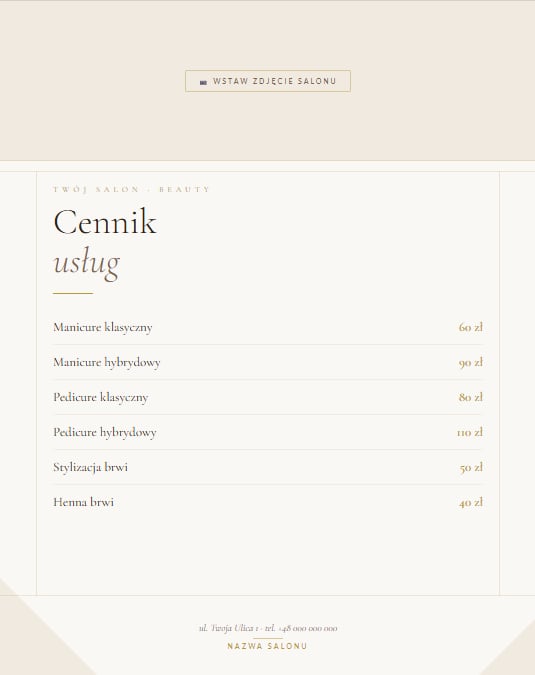535x675 pixels.
Task: Click the 90 zł price
Action: pos(470,362)
